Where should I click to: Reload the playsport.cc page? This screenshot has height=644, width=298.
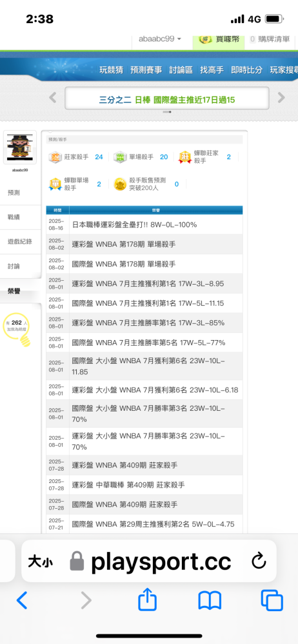point(259,562)
